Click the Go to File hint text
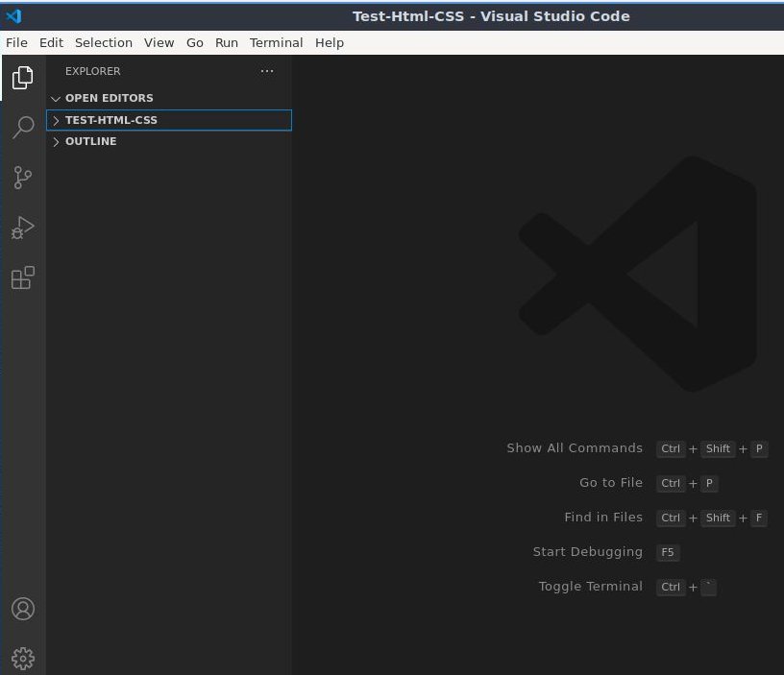Screen dimensions: 784x675 (611, 483)
